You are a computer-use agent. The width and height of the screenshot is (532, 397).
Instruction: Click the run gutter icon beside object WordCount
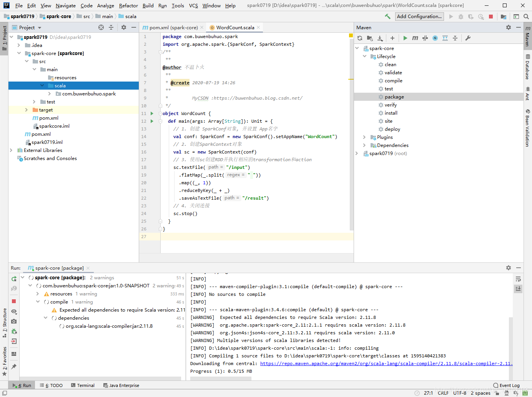[152, 113]
